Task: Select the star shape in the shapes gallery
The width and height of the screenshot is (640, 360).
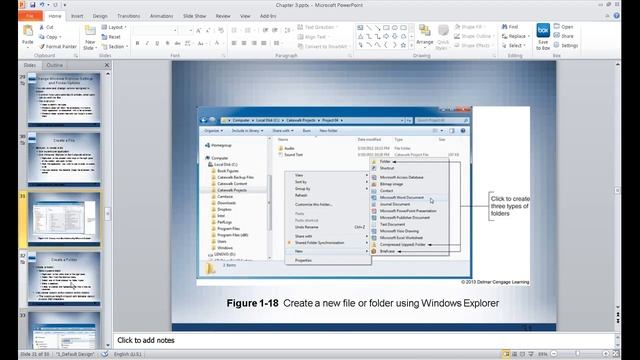Action: coord(403,45)
